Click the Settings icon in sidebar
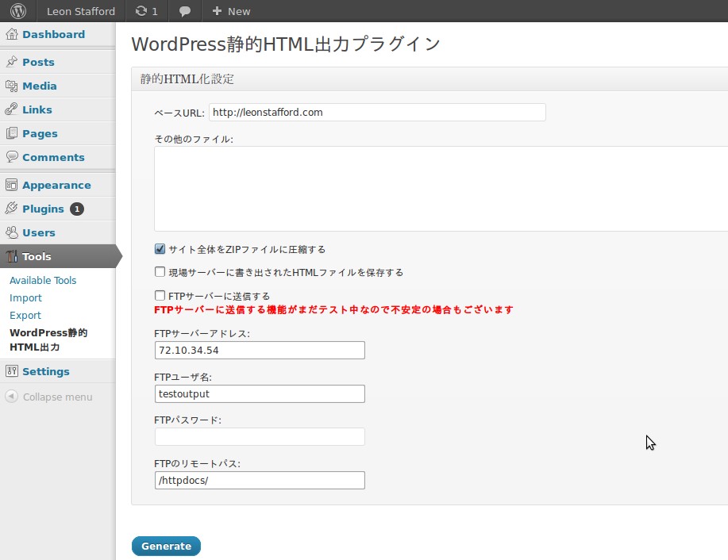 12,371
